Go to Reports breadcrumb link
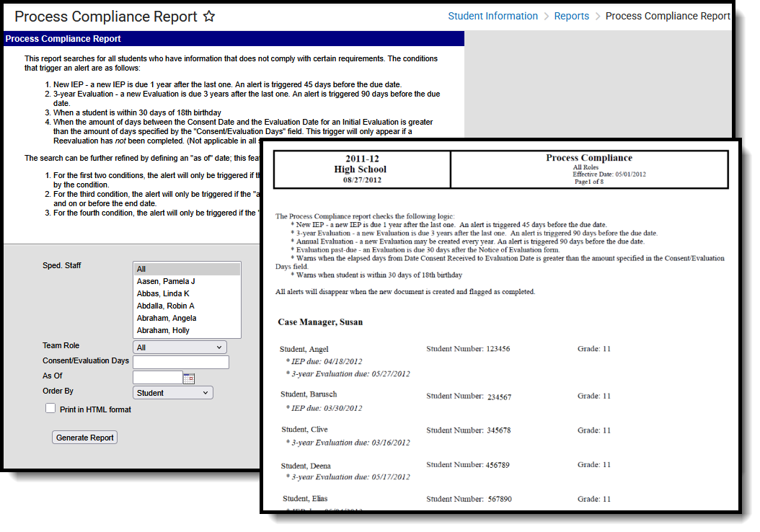This screenshot has width=760, height=532. (572, 16)
